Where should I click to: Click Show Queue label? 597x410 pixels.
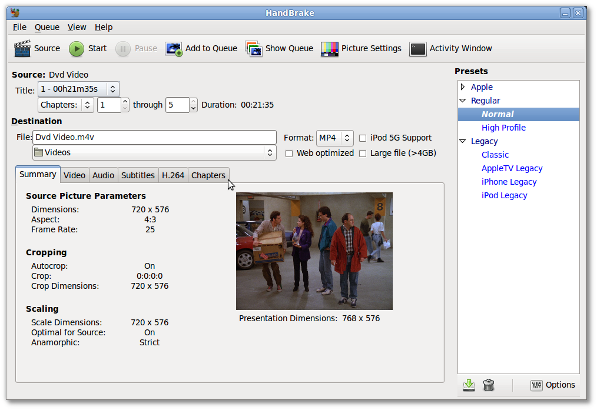[289, 48]
